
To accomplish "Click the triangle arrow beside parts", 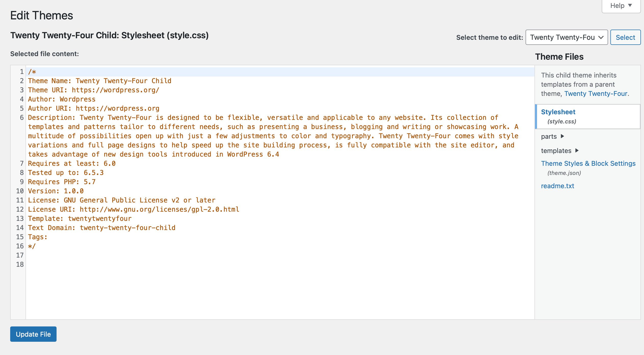I will (562, 136).
